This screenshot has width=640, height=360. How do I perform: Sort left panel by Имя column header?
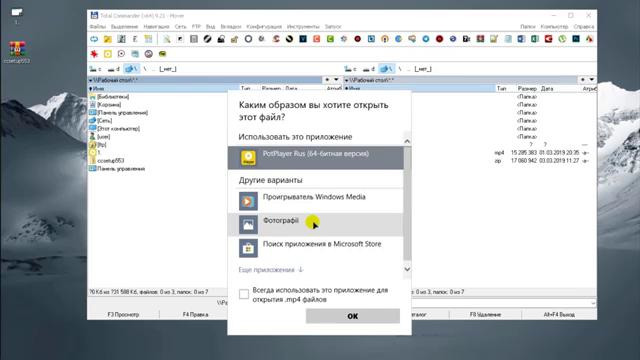[x=163, y=89]
